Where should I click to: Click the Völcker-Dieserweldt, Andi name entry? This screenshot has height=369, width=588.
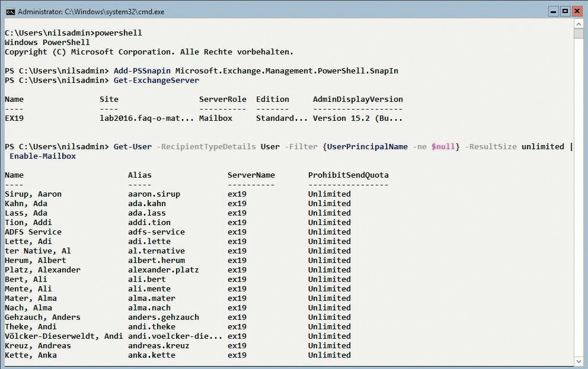coord(63,336)
